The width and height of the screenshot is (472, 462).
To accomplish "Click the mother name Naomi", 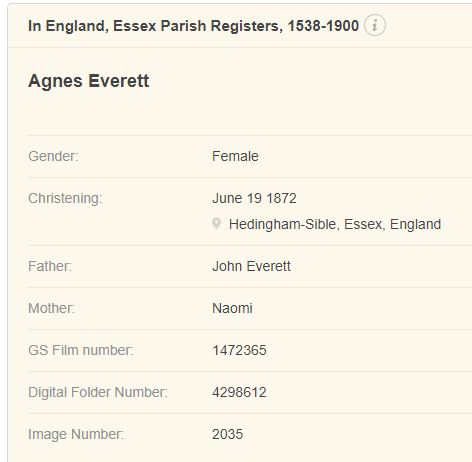I will [232, 308].
